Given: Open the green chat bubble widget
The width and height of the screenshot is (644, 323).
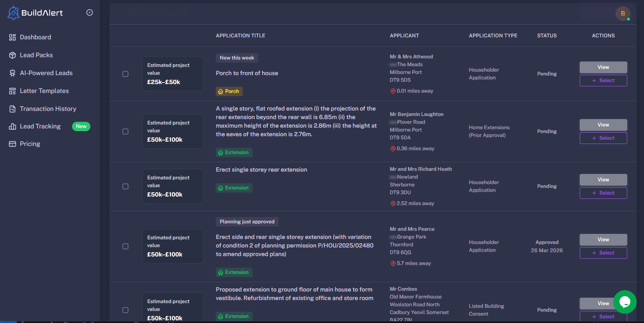Looking at the screenshot, I should [625, 302].
